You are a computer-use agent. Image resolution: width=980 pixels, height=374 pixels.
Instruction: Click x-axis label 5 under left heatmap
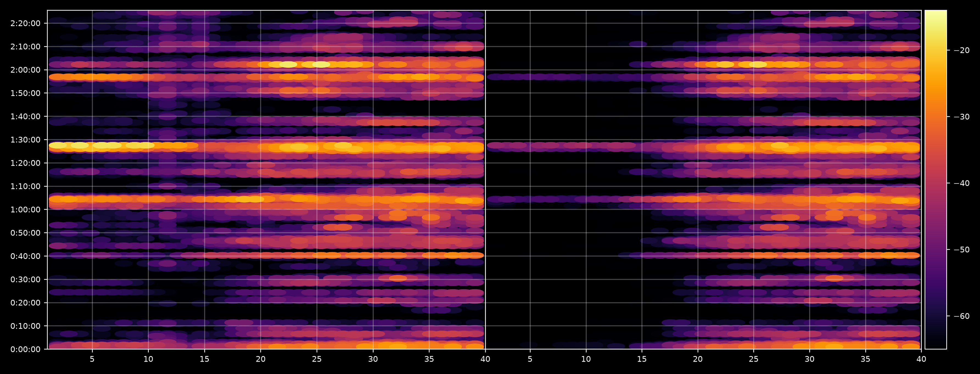coord(92,359)
